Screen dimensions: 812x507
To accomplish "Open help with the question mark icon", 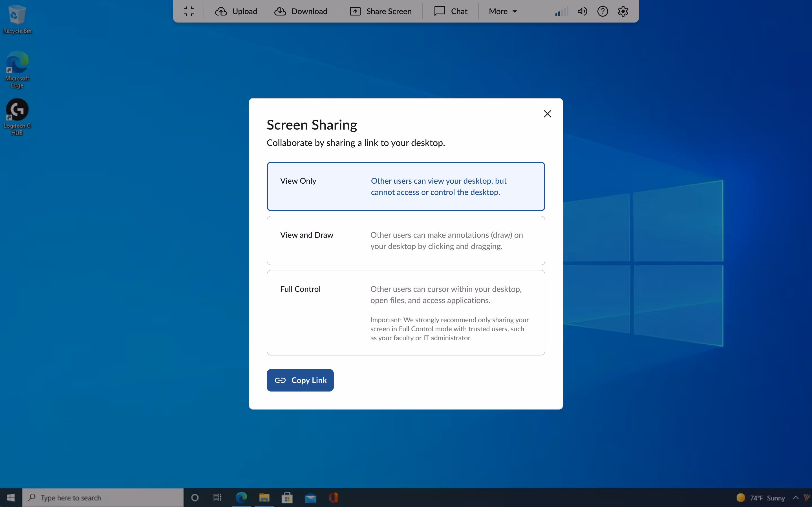I will point(603,11).
